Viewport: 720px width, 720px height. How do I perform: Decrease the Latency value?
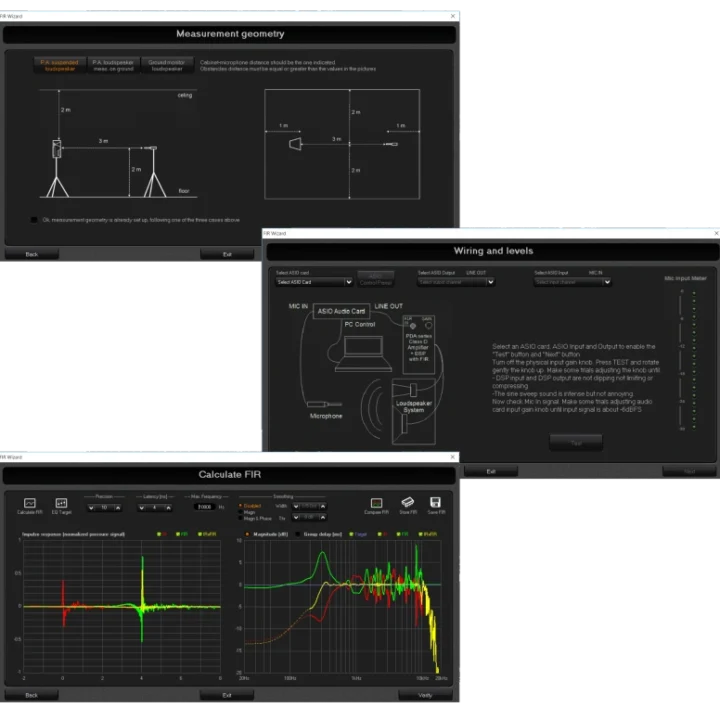tap(141, 508)
